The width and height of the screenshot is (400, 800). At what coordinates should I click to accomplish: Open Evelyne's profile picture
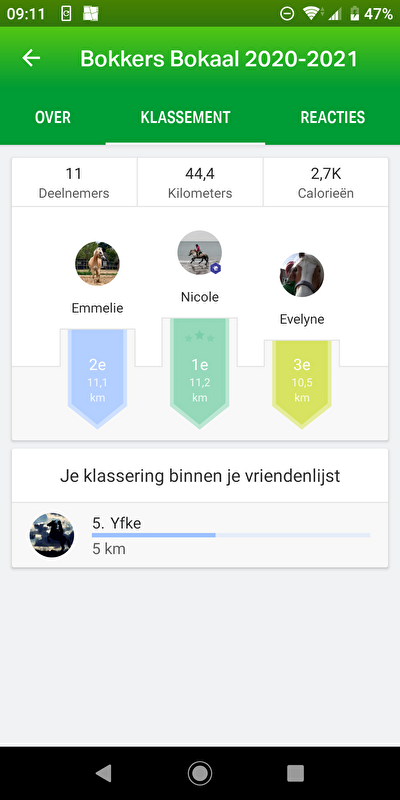click(302, 275)
